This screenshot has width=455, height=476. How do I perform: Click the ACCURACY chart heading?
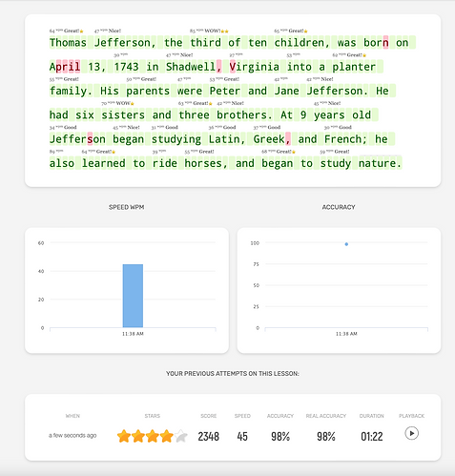339,207
